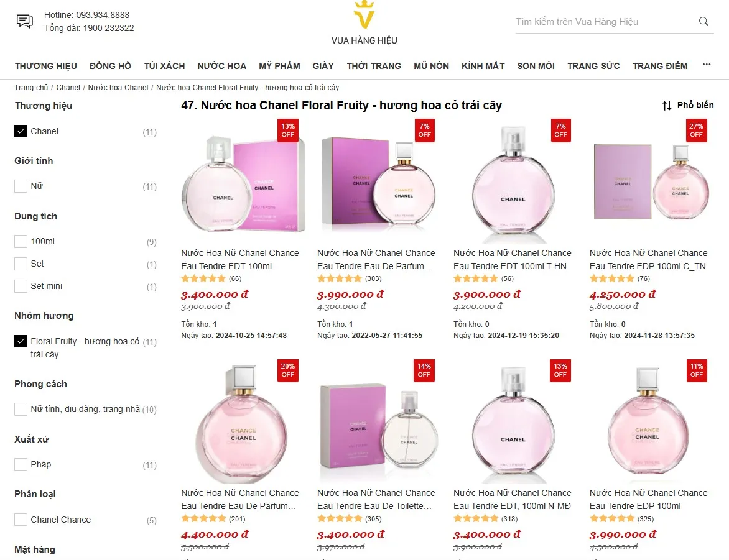729x560 pixels.
Task: Check the 100ml capacity filter
Action: 19,241
